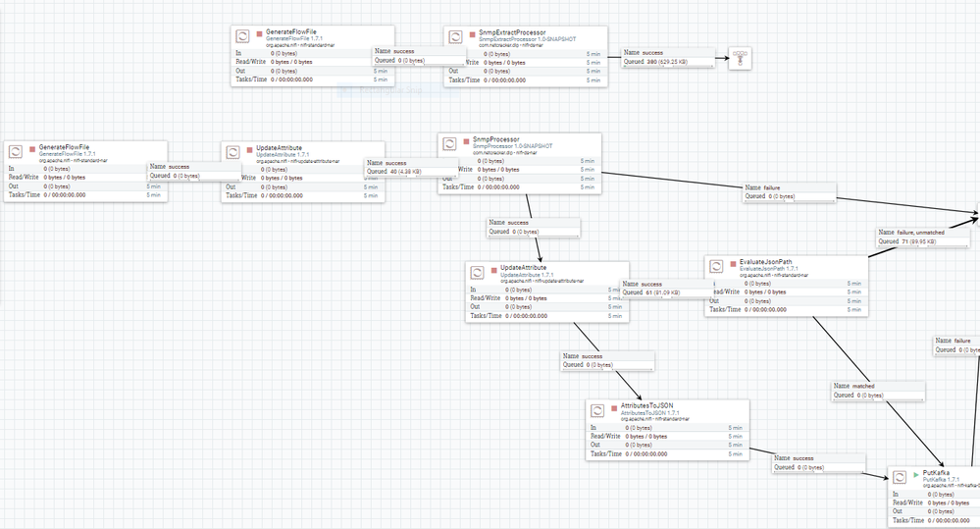980x529 pixels.
Task: Click the Out row of SnmpProcessor
Action: pos(519,179)
